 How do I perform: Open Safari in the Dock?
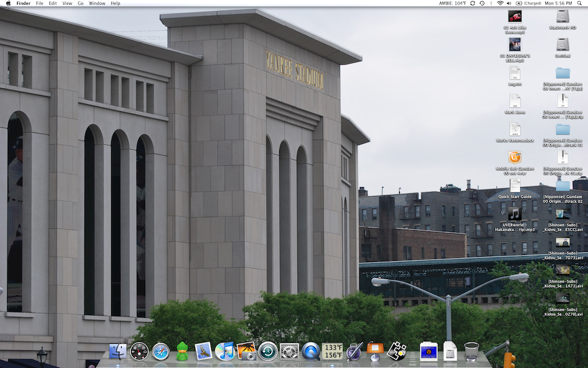pyautogui.click(x=161, y=352)
